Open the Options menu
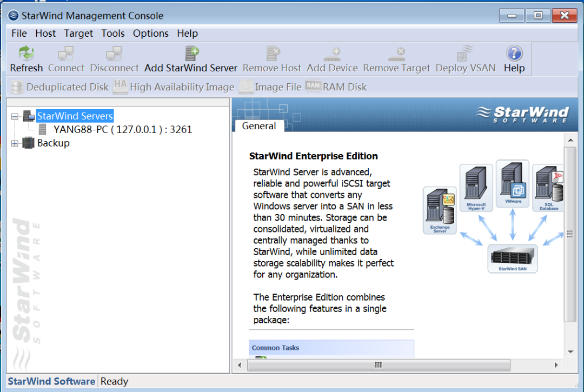This screenshot has width=584, height=392. 150,34
